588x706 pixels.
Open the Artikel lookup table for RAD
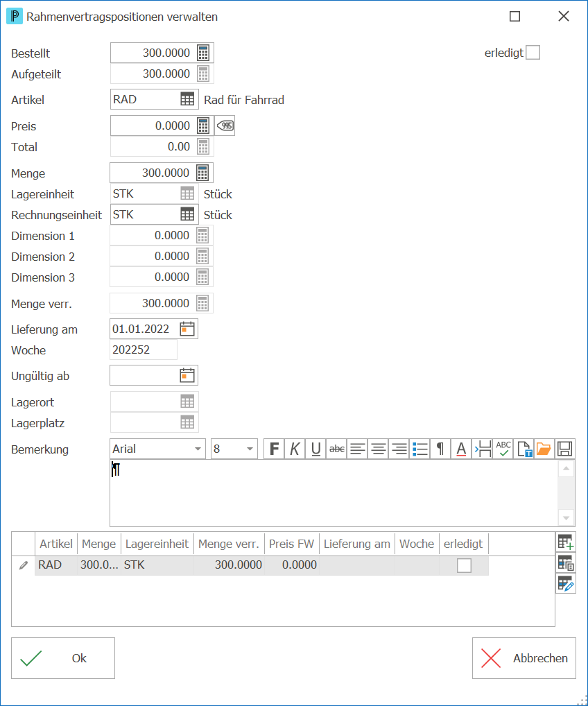click(x=187, y=99)
